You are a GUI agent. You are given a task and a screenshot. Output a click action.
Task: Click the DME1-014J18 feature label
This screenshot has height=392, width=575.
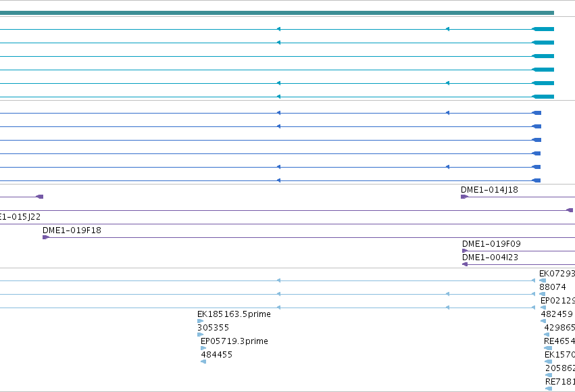point(489,190)
